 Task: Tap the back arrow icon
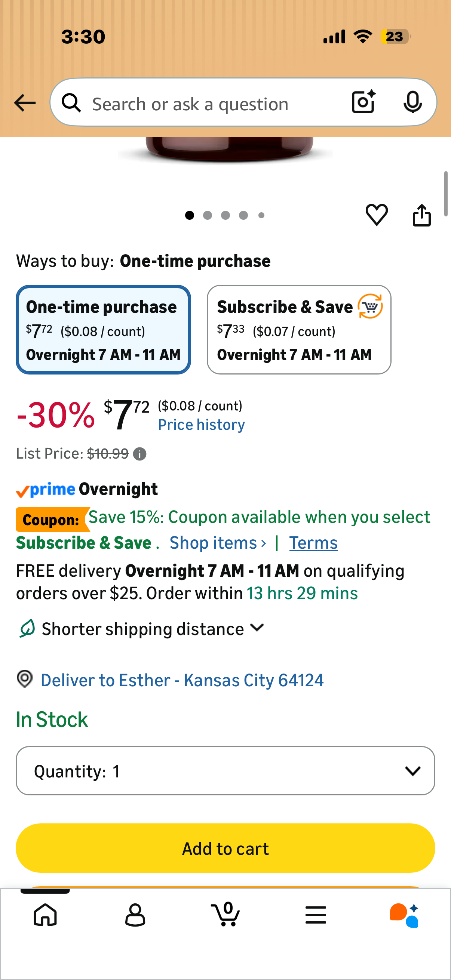[x=25, y=103]
